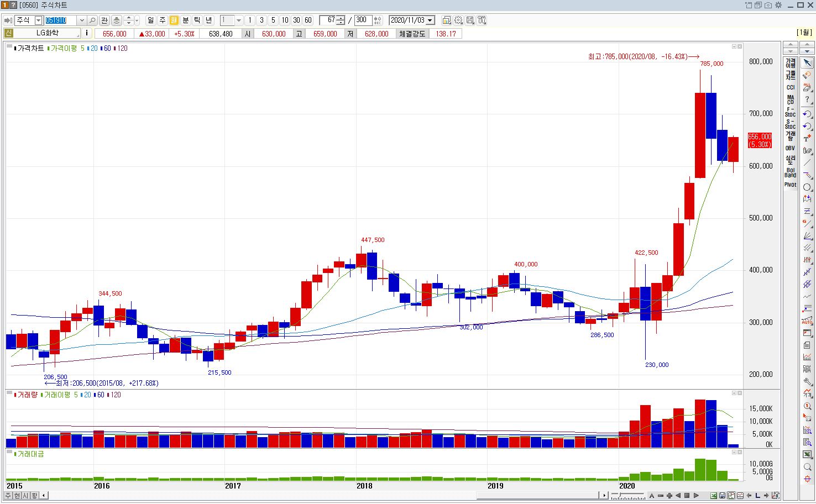
Task: Click the candle count field showing 67
Action: pos(328,20)
